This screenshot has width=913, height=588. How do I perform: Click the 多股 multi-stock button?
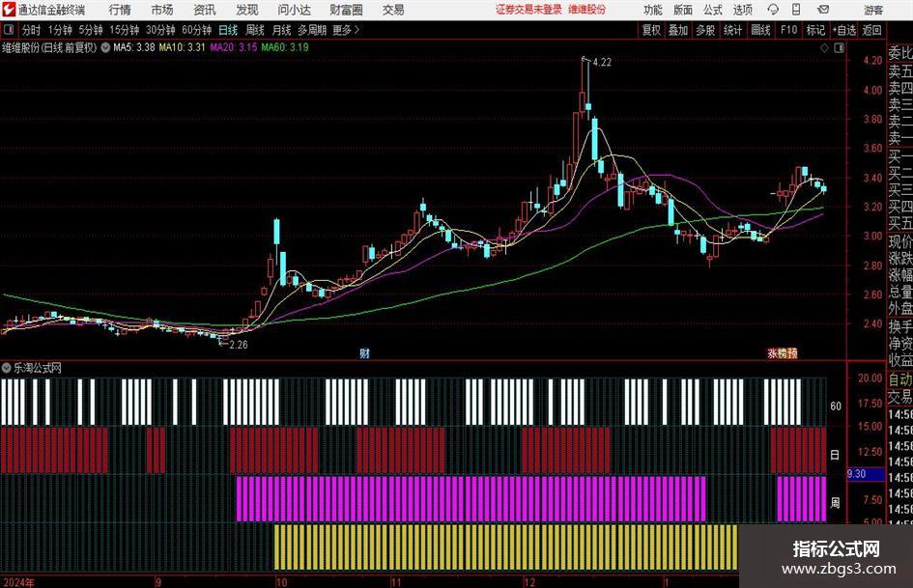pos(705,30)
